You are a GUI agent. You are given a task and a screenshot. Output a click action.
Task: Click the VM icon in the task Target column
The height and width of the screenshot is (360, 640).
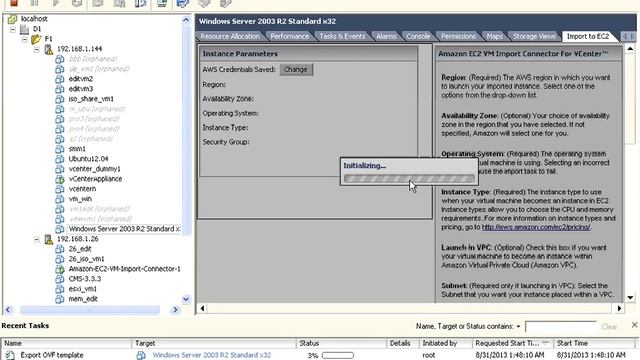point(141,355)
